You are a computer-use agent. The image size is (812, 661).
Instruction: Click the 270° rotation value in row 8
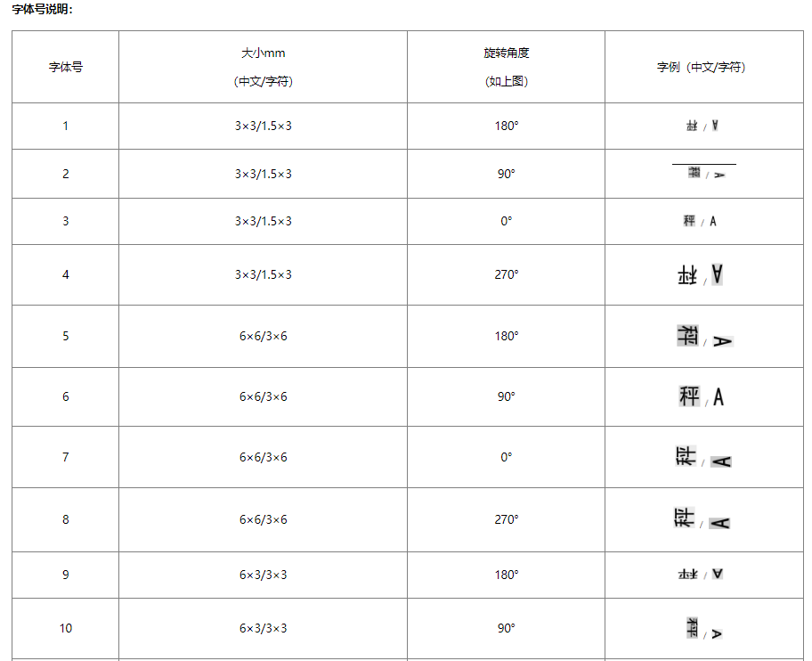click(506, 519)
